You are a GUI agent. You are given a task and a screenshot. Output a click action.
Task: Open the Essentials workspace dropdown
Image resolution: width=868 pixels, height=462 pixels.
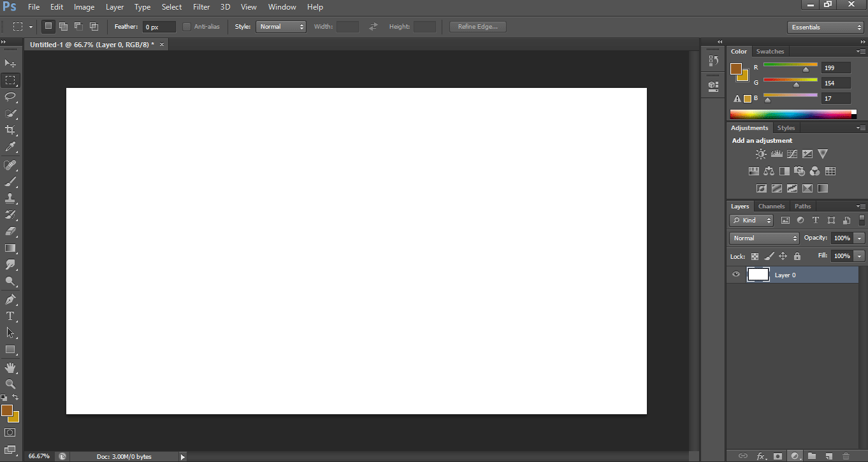(825, 27)
